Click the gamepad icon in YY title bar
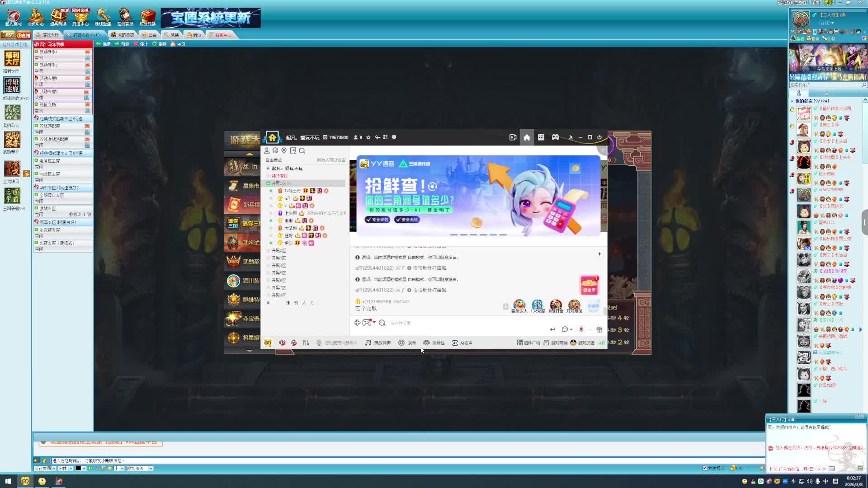This screenshot has height=488, width=868. pos(555,137)
